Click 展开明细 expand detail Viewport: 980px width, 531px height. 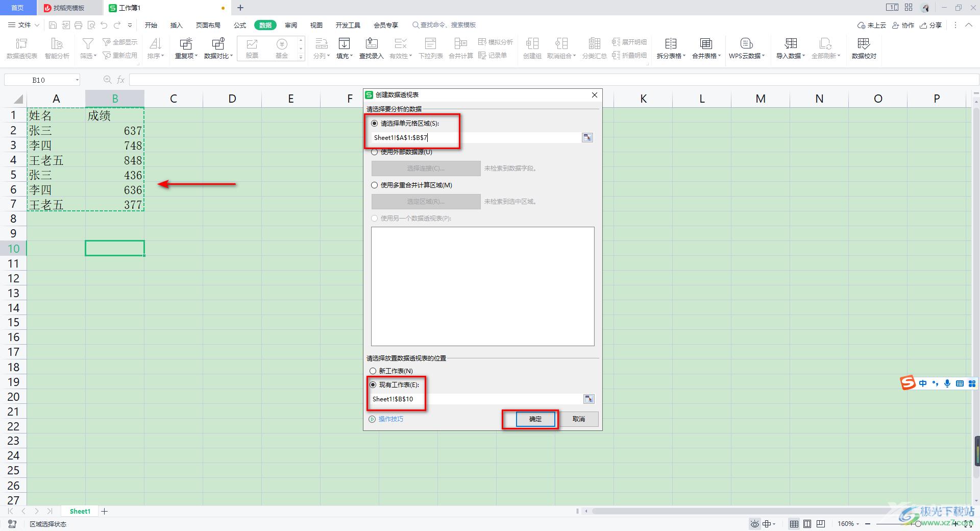click(x=629, y=42)
